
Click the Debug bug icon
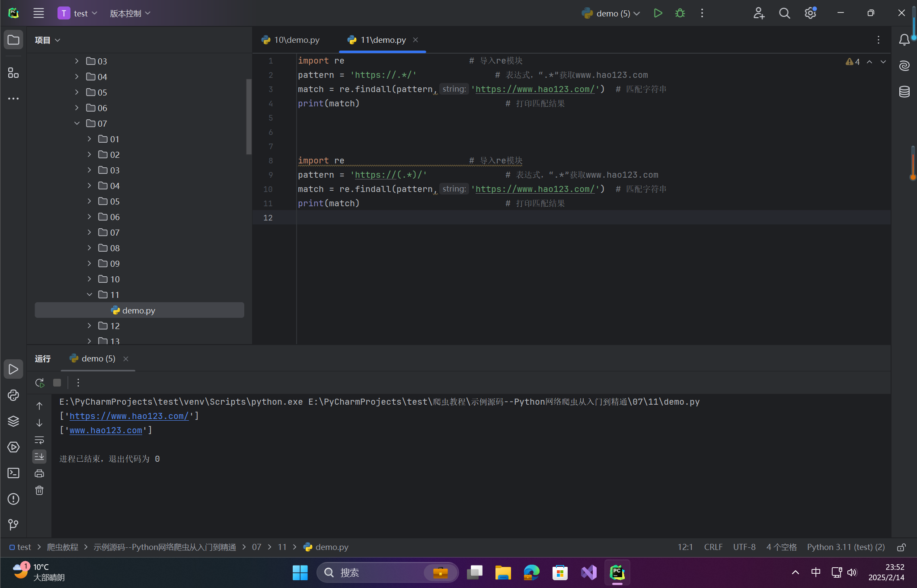[680, 13]
